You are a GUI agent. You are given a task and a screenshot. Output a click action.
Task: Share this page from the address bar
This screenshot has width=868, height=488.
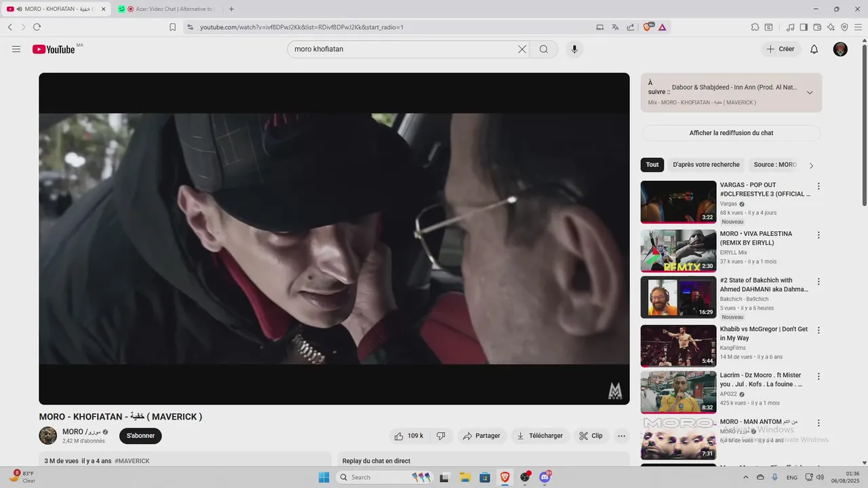pyautogui.click(x=631, y=27)
